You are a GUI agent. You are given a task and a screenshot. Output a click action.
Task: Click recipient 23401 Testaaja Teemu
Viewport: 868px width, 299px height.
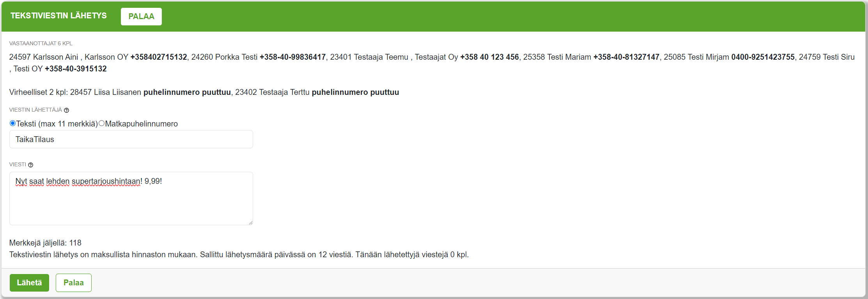click(x=369, y=57)
